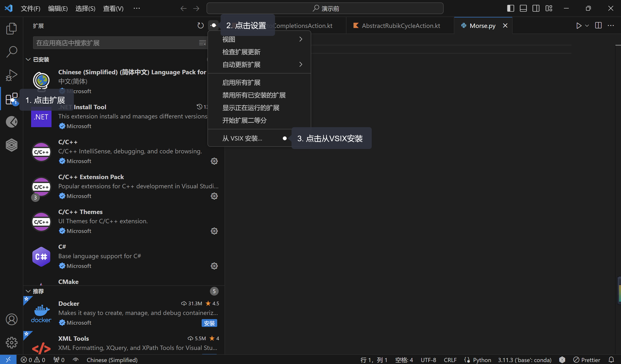Image resolution: width=621 pixels, height=364 pixels.
Task: Click 安装 button for Docker extension
Action: pyautogui.click(x=209, y=323)
